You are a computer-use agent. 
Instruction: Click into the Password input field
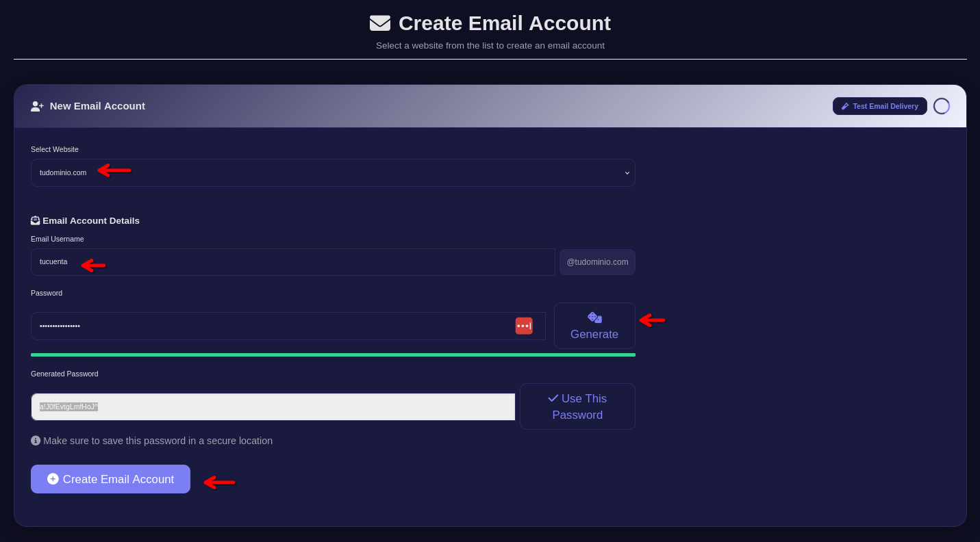(274, 326)
